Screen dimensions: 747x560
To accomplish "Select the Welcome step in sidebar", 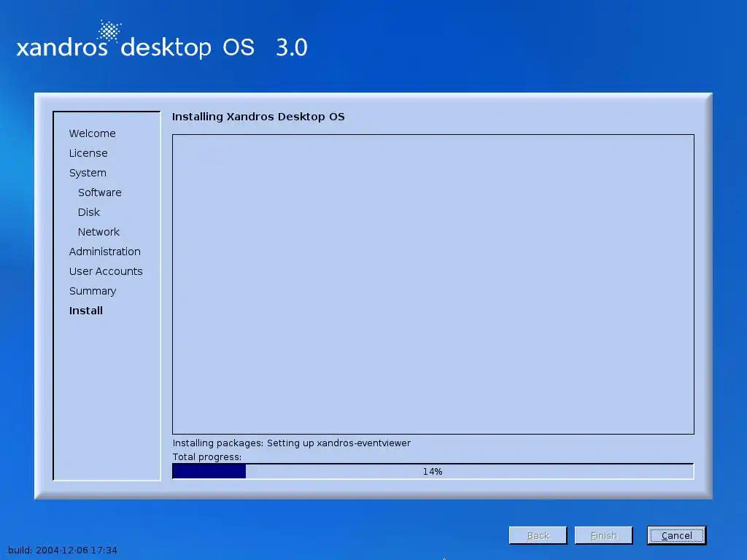I will tap(93, 133).
